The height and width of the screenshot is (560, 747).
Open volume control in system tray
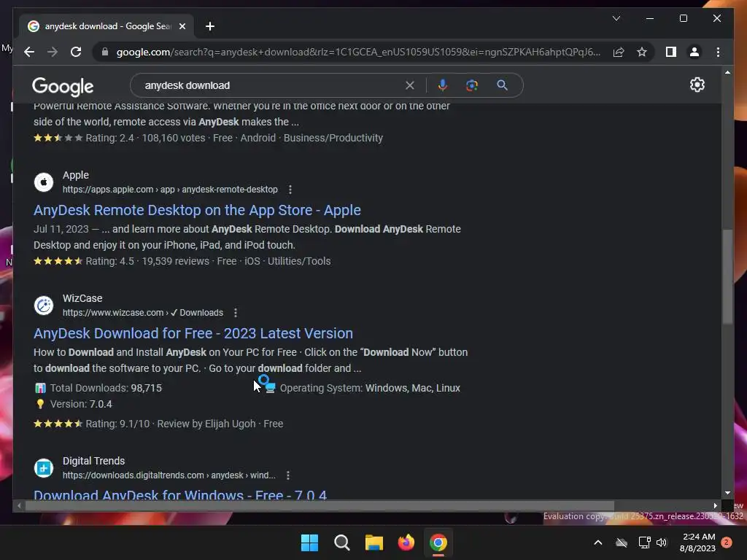click(662, 542)
